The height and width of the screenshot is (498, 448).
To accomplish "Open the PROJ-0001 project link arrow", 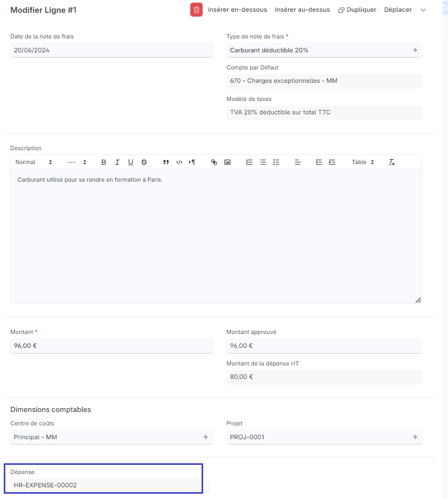I will [414, 437].
